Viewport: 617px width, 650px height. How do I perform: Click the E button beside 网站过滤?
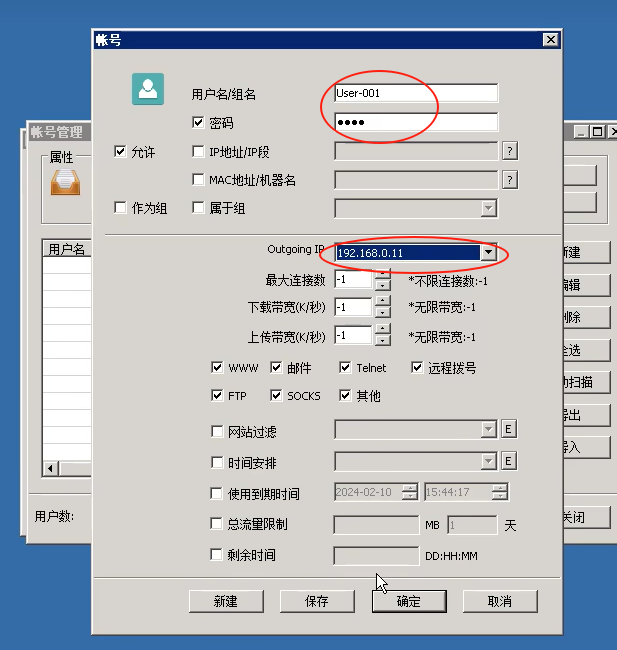509,429
